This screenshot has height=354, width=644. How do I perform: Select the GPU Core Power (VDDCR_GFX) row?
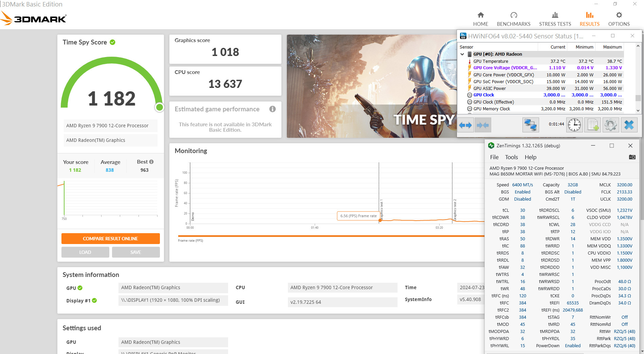pos(545,75)
